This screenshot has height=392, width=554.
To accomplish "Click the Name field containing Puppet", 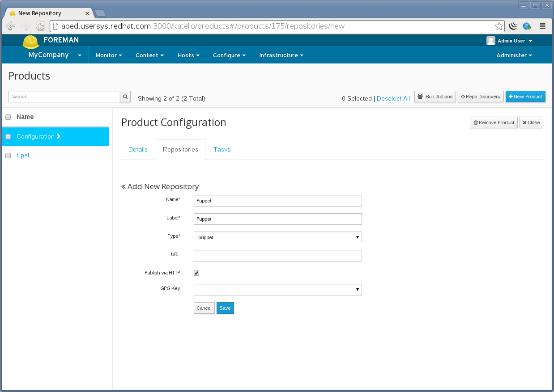I will (x=278, y=201).
